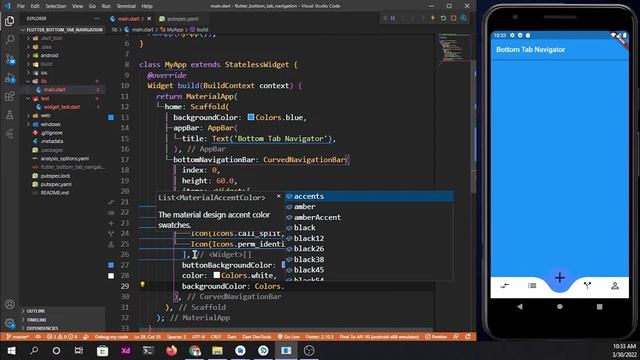Click the gutter color box on line 27

111,265
